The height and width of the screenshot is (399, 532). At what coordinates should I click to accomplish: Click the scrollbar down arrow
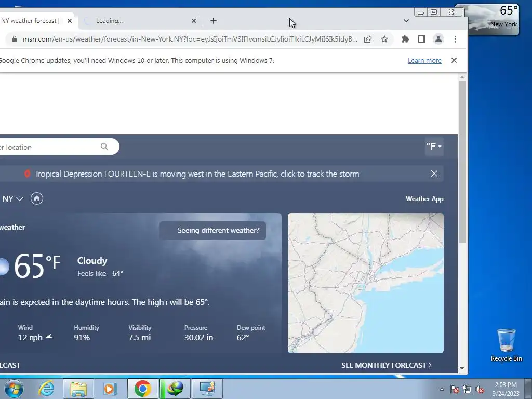tap(462, 368)
